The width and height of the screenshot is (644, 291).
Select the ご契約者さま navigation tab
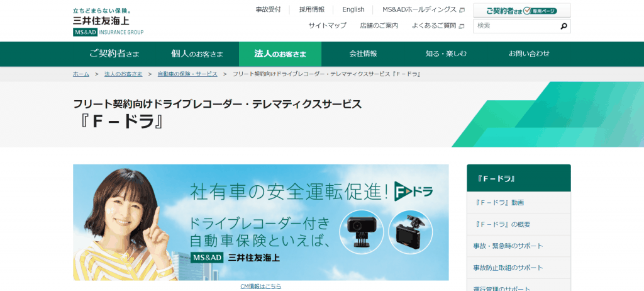pos(114,54)
